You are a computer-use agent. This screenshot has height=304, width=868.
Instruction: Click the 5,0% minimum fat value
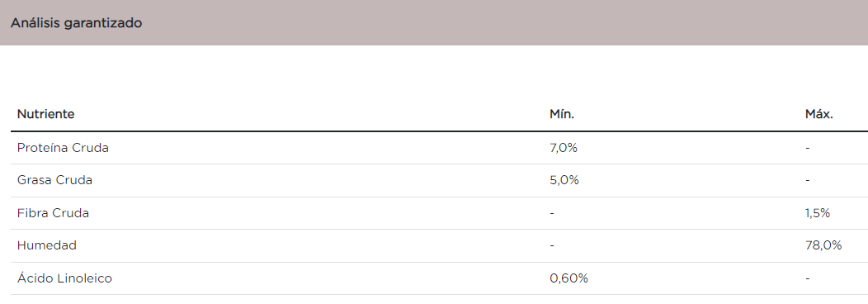coord(564,181)
